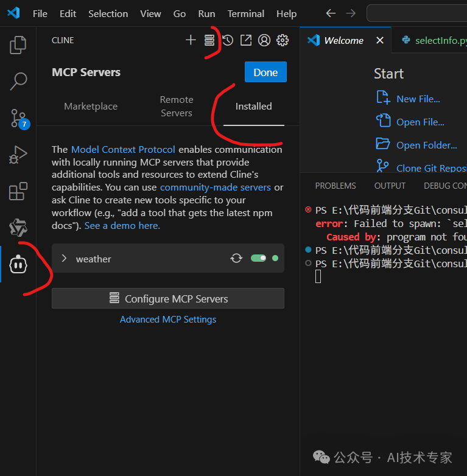This screenshot has height=476, width=467.
Task: Click Configure MCP Servers button
Action: coord(168,298)
